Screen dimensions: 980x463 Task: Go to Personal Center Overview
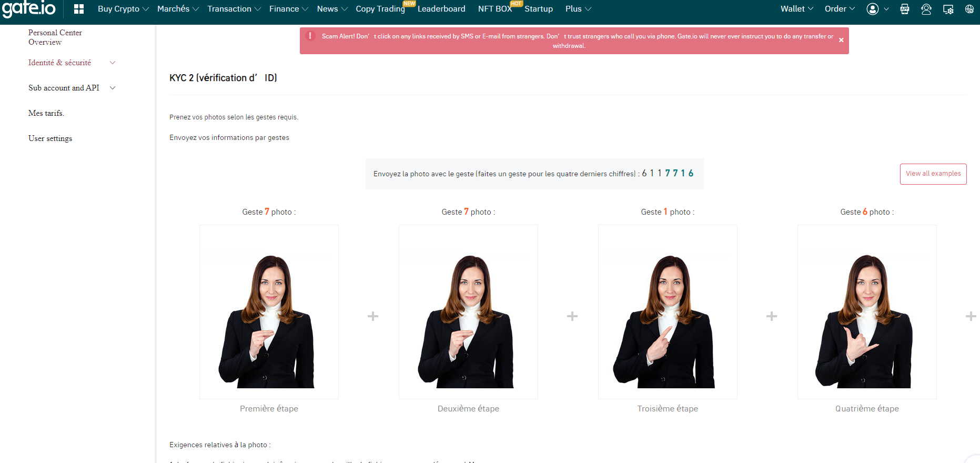[x=55, y=37]
